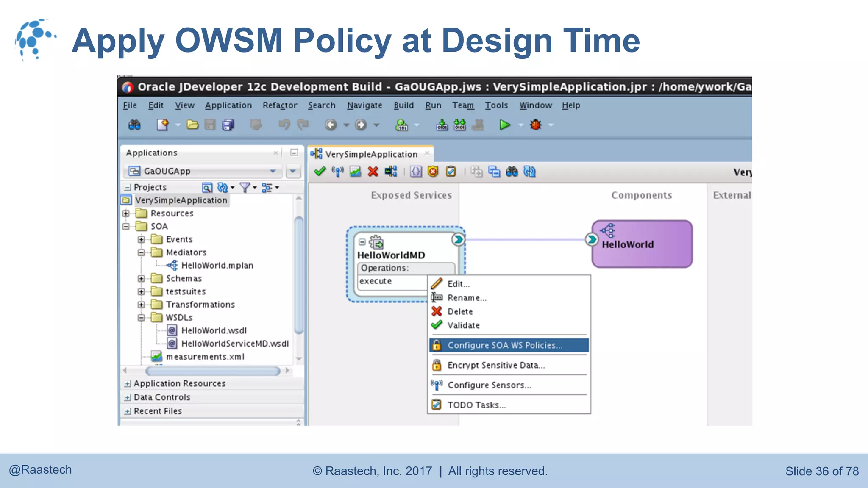The height and width of the screenshot is (488, 868).
Task: Click the refresh icon in composite toolbar
Action: [530, 172]
